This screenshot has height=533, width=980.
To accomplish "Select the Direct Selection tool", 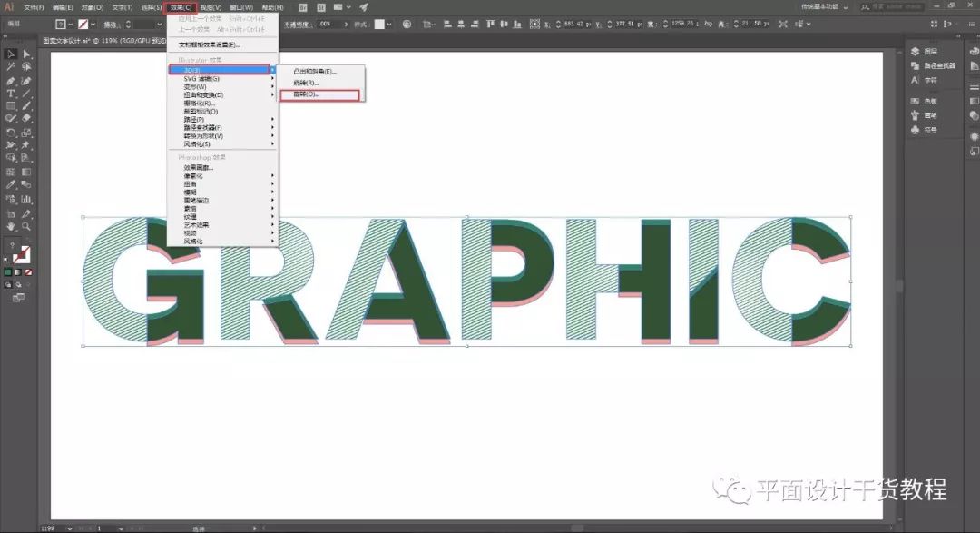I will tap(26, 54).
